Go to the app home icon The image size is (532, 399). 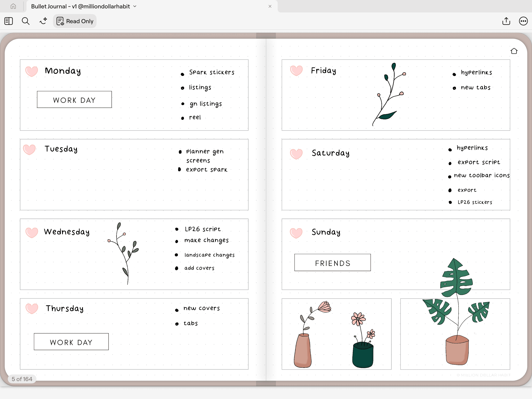(x=13, y=6)
